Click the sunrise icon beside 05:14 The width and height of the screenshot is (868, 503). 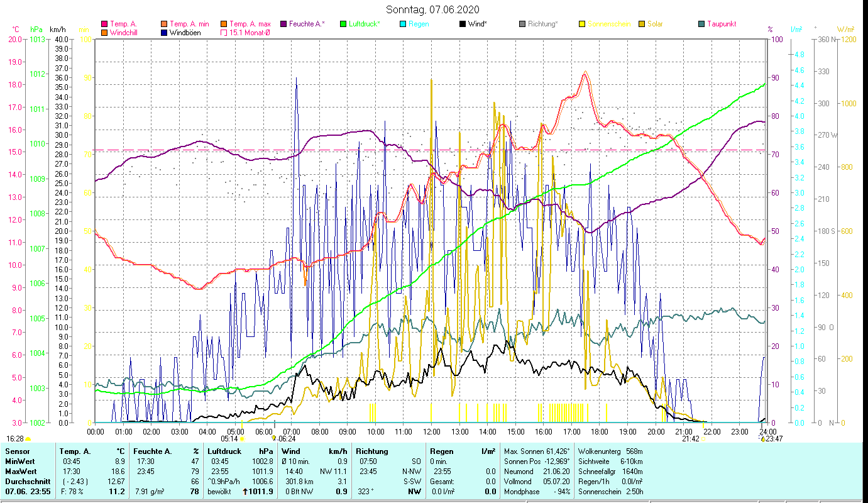242,439
